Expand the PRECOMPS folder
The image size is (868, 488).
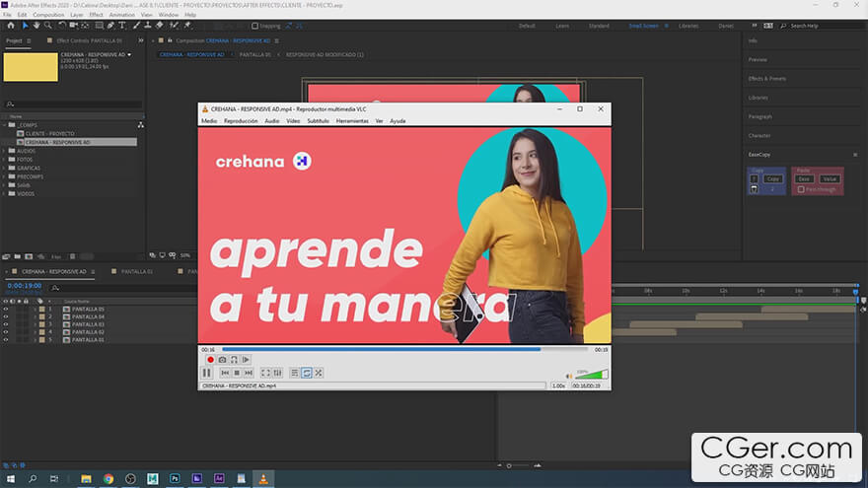click(4, 176)
